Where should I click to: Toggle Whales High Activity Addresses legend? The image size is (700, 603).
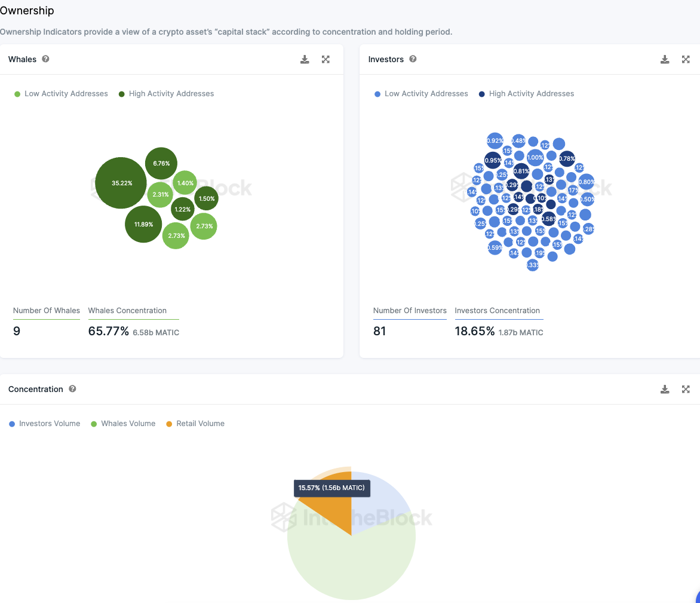(166, 94)
